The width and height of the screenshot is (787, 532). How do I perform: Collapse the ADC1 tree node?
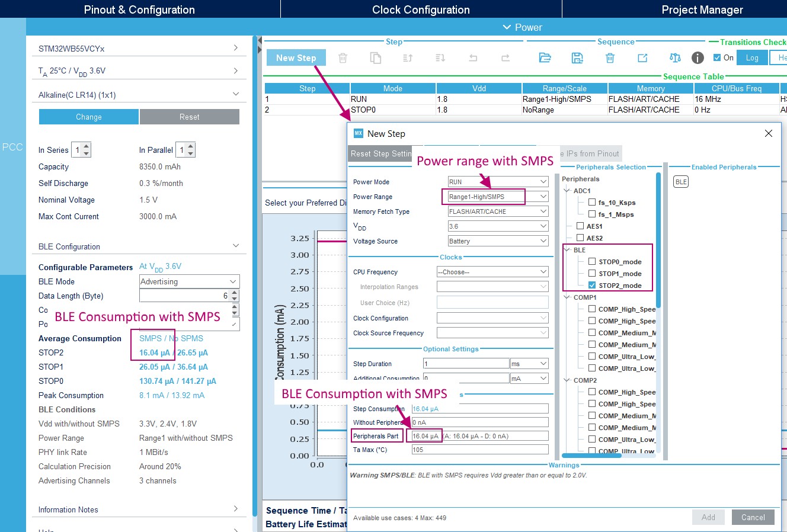pyautogui.click(x=567, y=191)
